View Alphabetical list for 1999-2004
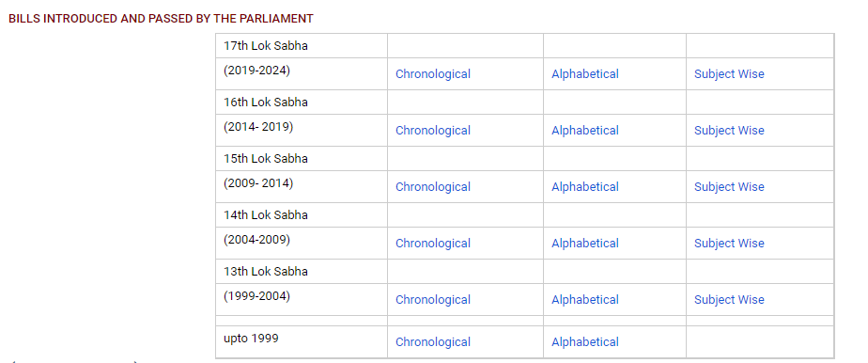 585,300
